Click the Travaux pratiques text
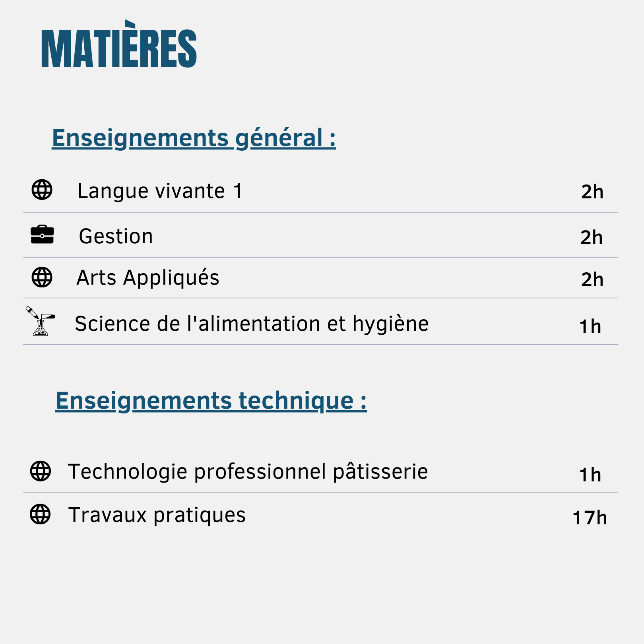 coord(157,515)
